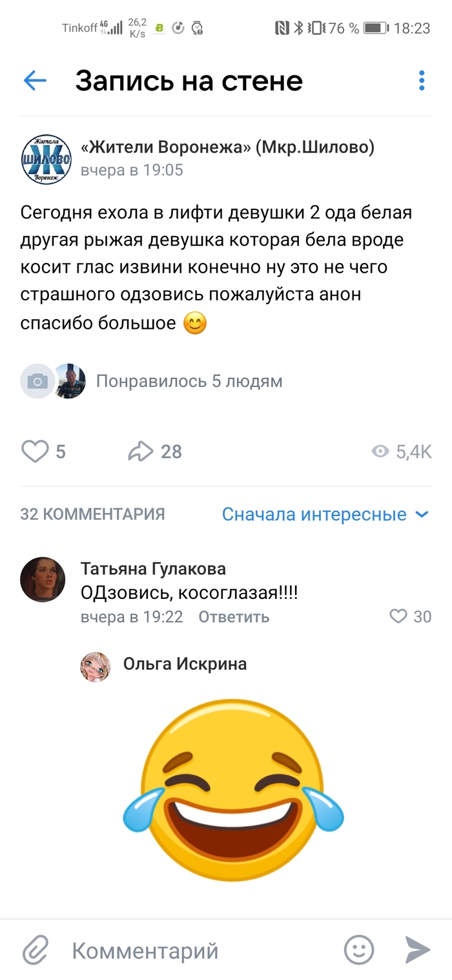Open the emoji picker smiley icon

(359, 950)
